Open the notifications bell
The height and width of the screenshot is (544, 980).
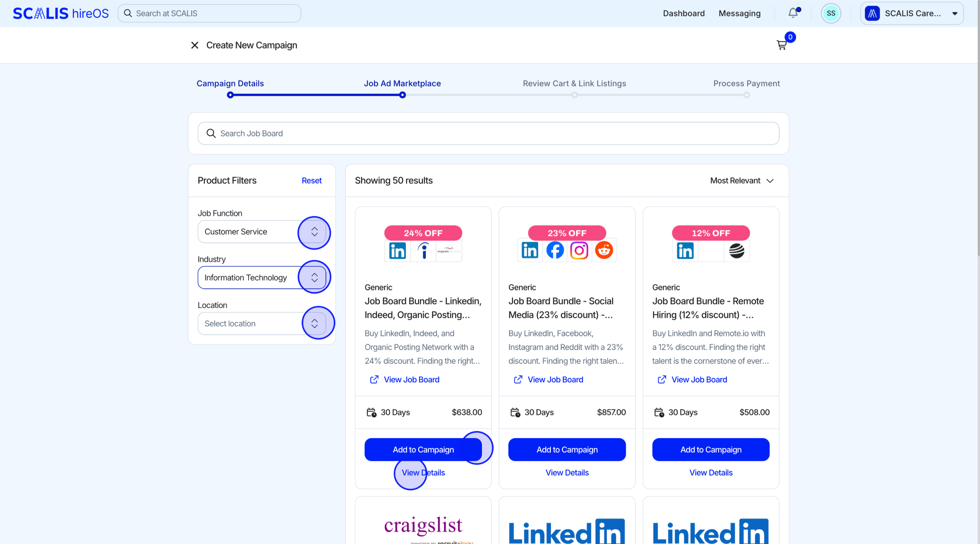point(793,13)
